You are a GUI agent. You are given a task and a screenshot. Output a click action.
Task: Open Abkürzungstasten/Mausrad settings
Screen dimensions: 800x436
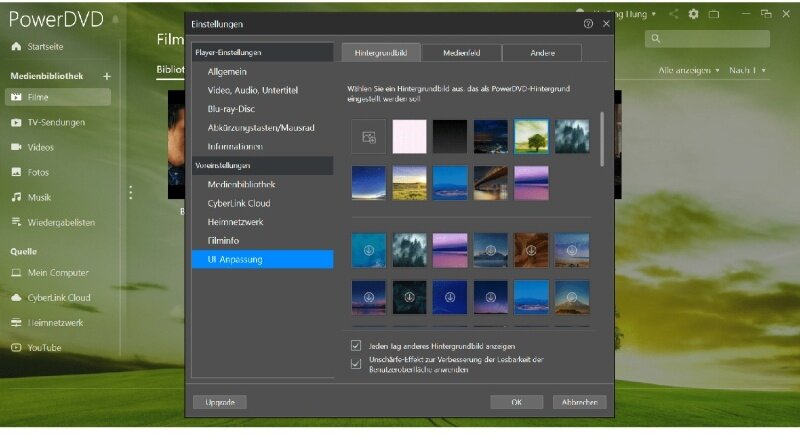click(263, 128)
